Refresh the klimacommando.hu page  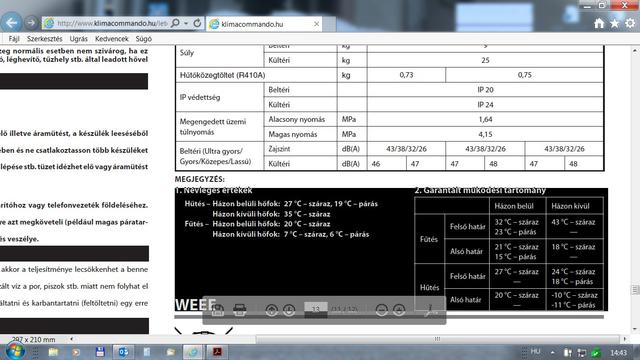point(197,23)
